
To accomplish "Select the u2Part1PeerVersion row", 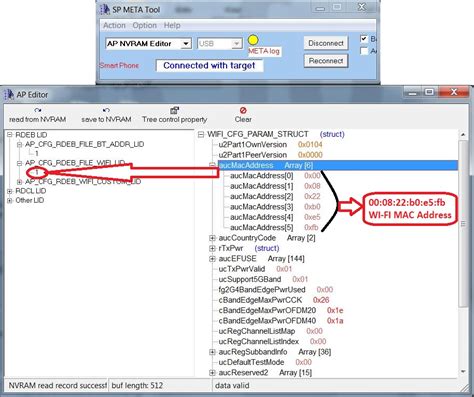I will point(270,155).
